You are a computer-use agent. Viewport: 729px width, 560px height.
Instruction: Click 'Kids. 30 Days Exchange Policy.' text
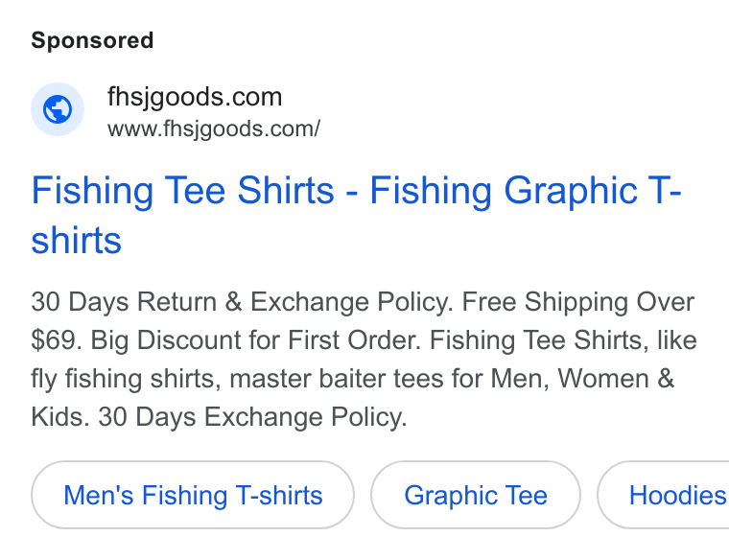click(219, 416)
